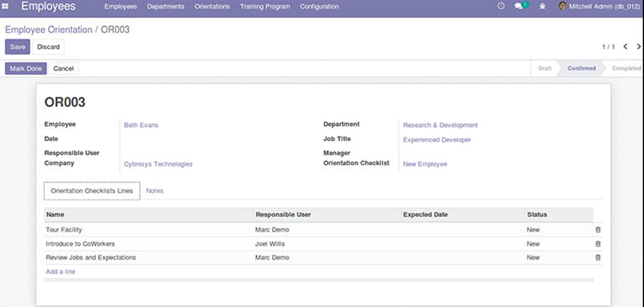Click the clock activities icon
Viewport: 644px width, 307px height.
coord(501,7)
